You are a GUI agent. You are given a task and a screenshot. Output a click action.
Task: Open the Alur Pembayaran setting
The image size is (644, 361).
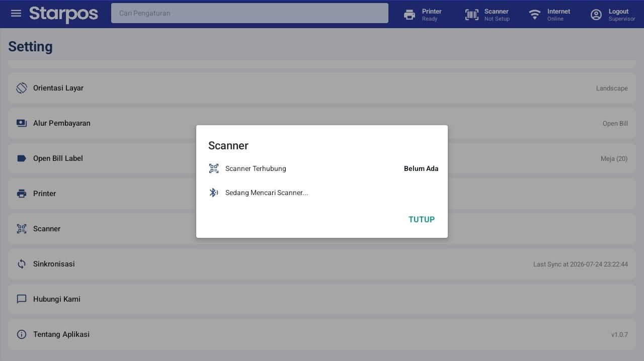point(322,123)
